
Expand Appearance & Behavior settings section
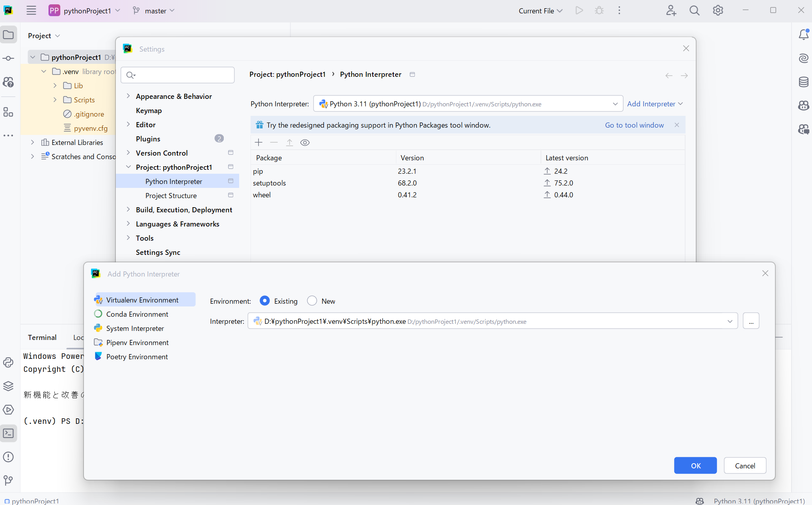128,96
